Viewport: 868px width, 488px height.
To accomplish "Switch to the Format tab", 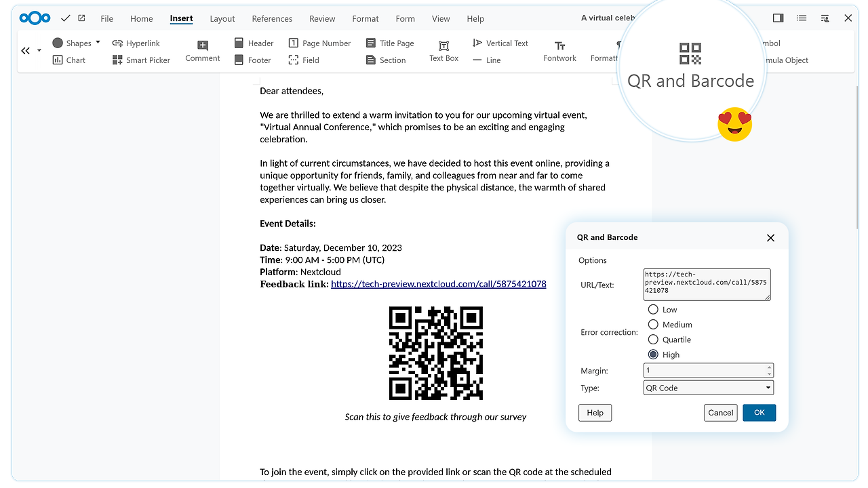I will click(366, 18).
